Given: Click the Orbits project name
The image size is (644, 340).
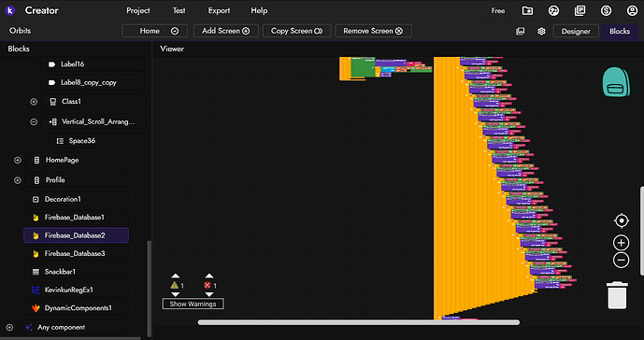Looking at the screenshot, I should 21,31.
